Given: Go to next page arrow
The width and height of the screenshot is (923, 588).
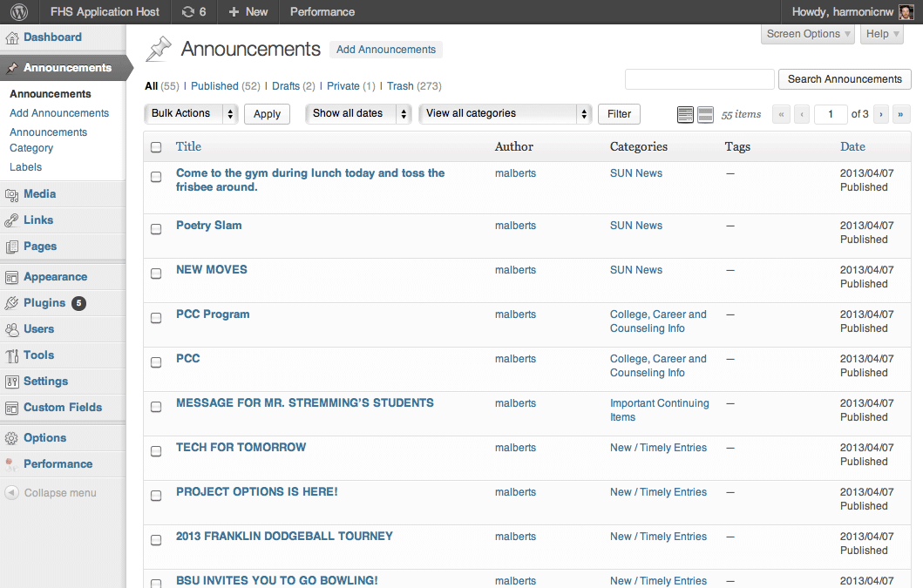Looking at the screenshot, I should pos(881,114).
